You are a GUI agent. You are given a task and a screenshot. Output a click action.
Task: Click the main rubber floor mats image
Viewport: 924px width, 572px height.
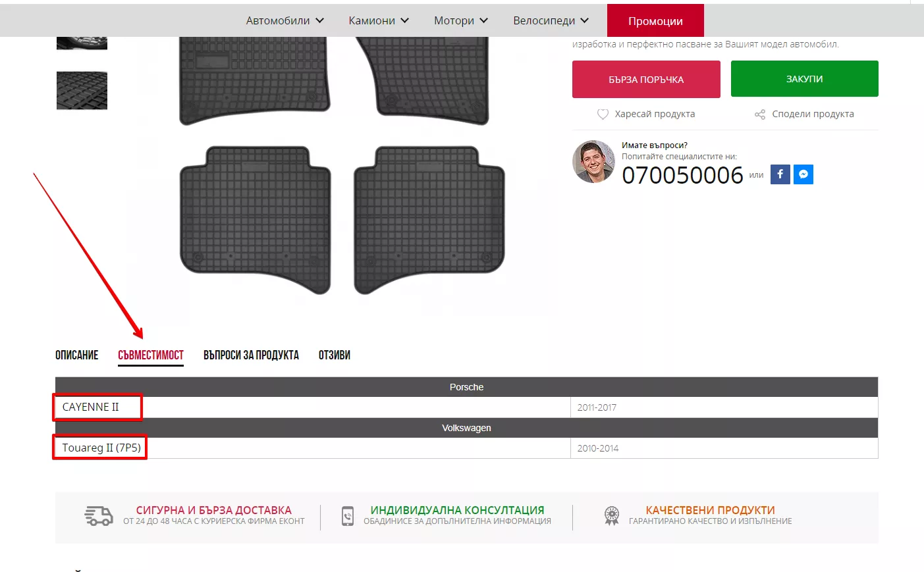[342, 165]
